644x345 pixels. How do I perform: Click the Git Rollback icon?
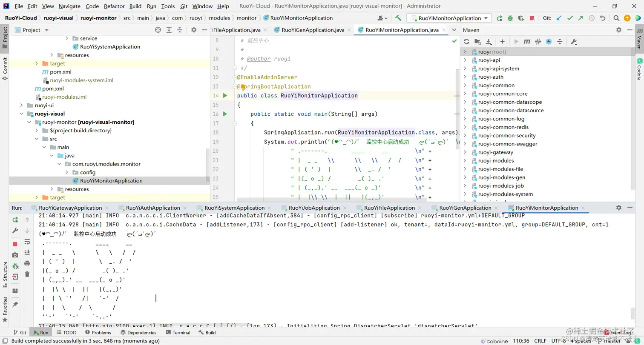(603, 18)
